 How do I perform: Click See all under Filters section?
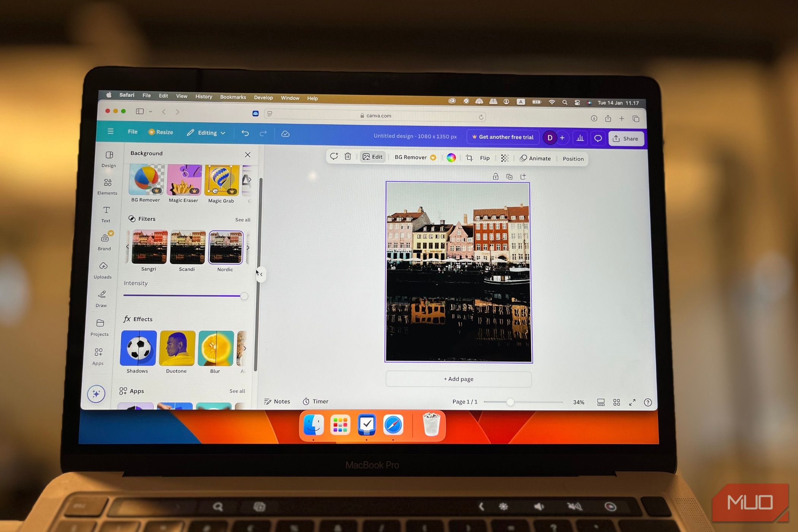242,220
